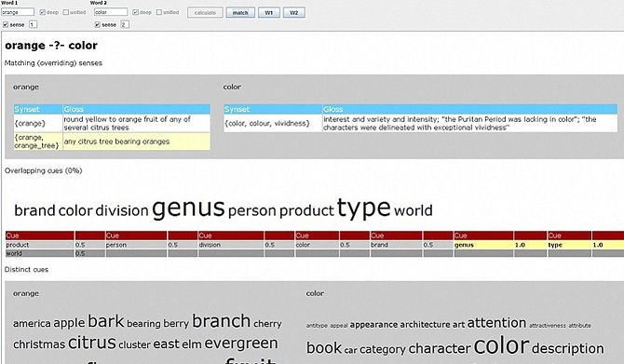This screenshot has height=364, width=624.
Task: Select the highlighted 'type' cue table cell
Action: [x=569, y=245]
